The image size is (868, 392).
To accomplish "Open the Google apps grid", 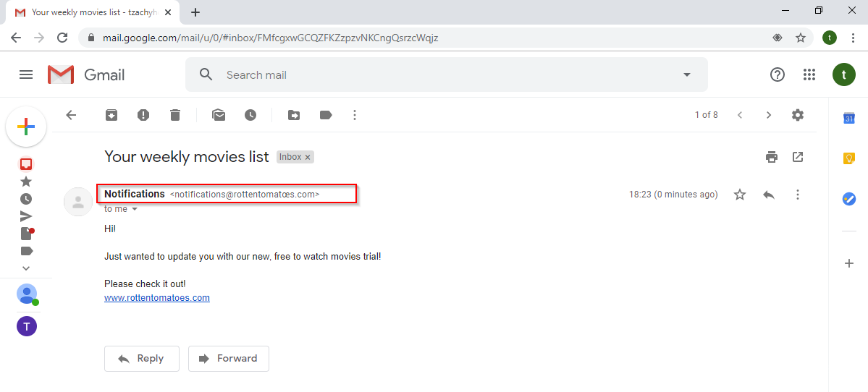I will [x=809, y=74].
